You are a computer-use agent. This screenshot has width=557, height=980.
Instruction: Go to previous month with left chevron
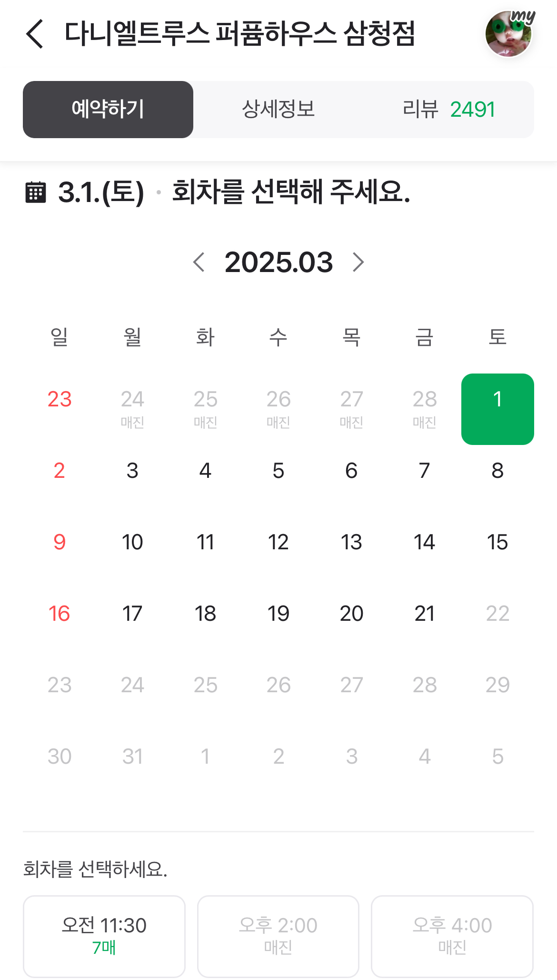(199, 263)
